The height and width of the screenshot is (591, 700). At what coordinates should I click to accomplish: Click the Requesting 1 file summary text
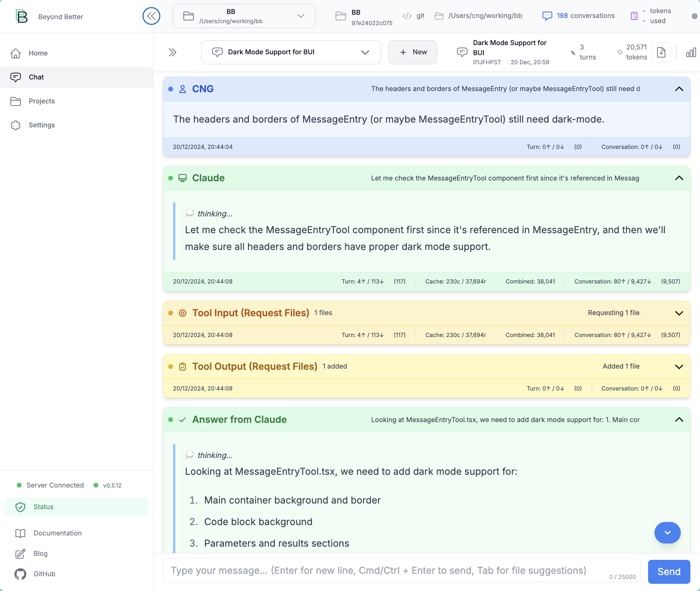pyautogui.click(x=614, y=313)
